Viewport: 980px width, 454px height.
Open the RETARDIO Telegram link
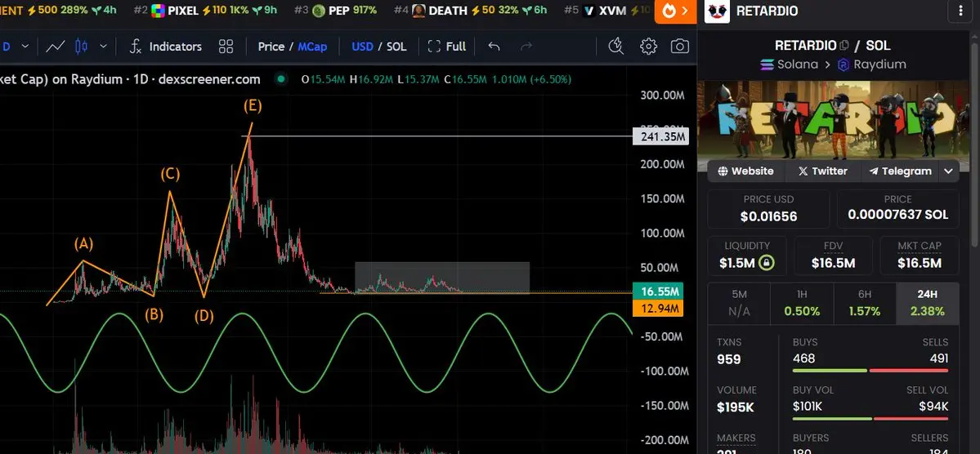[x=900, y=171]
